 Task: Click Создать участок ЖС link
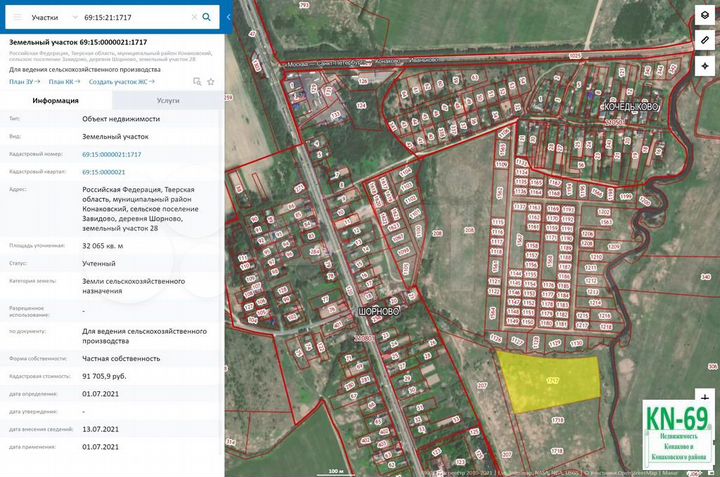click(x=120, y=82)
